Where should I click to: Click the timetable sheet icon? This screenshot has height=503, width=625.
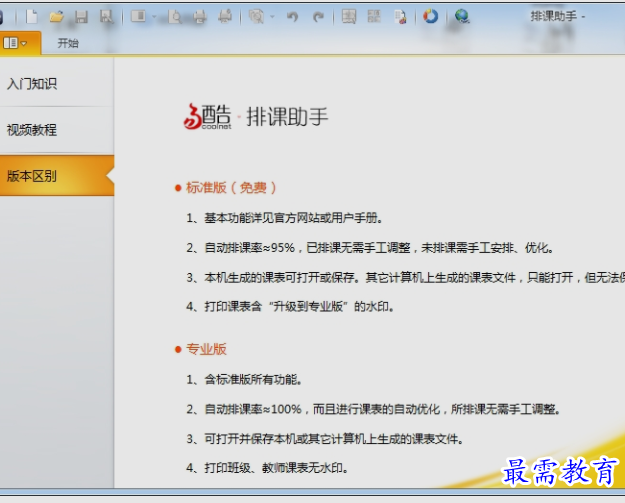click(x=349, y=17)
